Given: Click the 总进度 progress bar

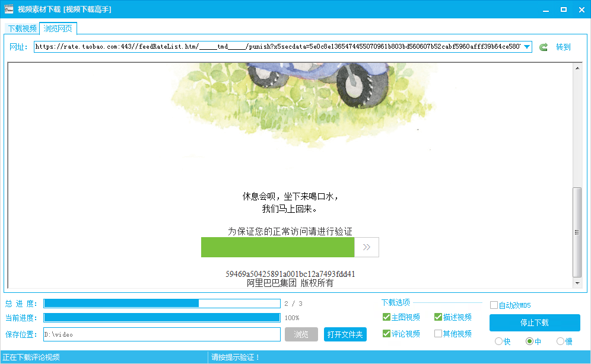Looking at the screenshot, I should pos(162,304).
